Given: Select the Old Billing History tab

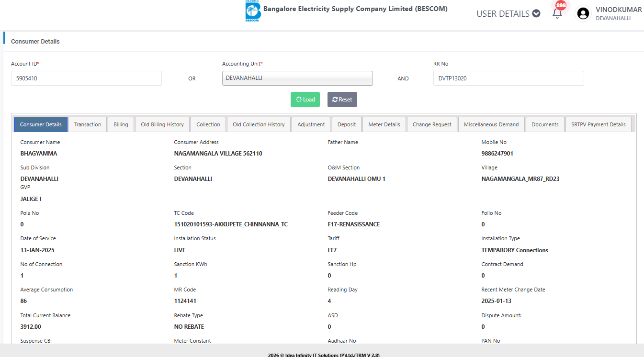Looking at the screenshot, I should coord(162,124).
